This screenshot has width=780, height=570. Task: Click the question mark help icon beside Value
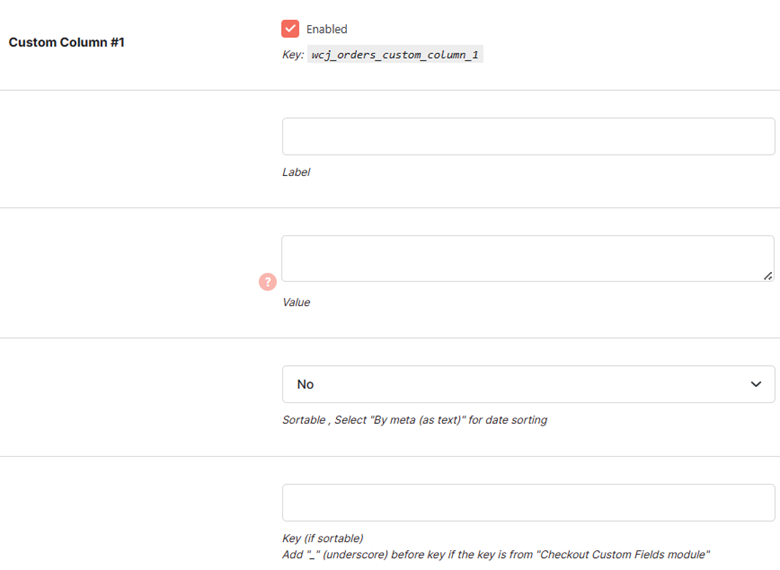268,282
